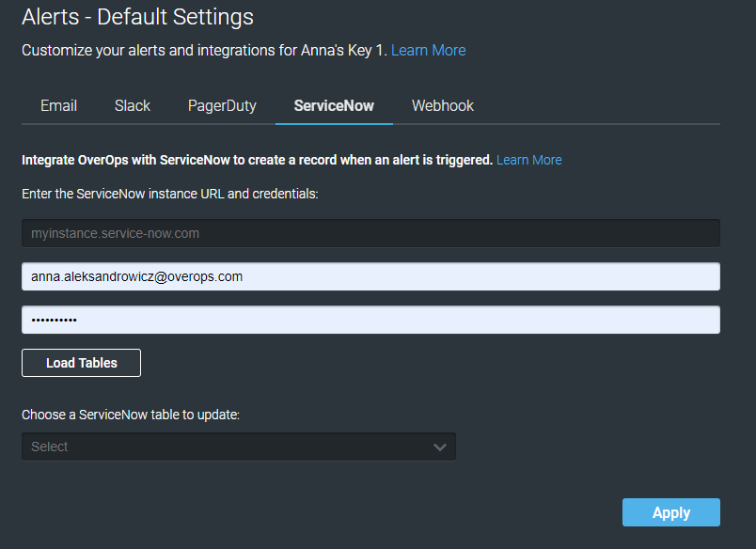Click 'Choose a ServiceNow table to update' label
The height and width of the screenshot is (549, 756).
tap(131, 415)
